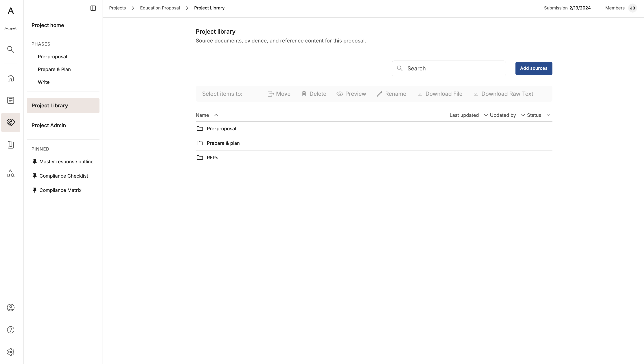The width and height of the screenshot is (644, 364).
Task: Click the Move toolbar action
Action: click(x=279, y=94)
